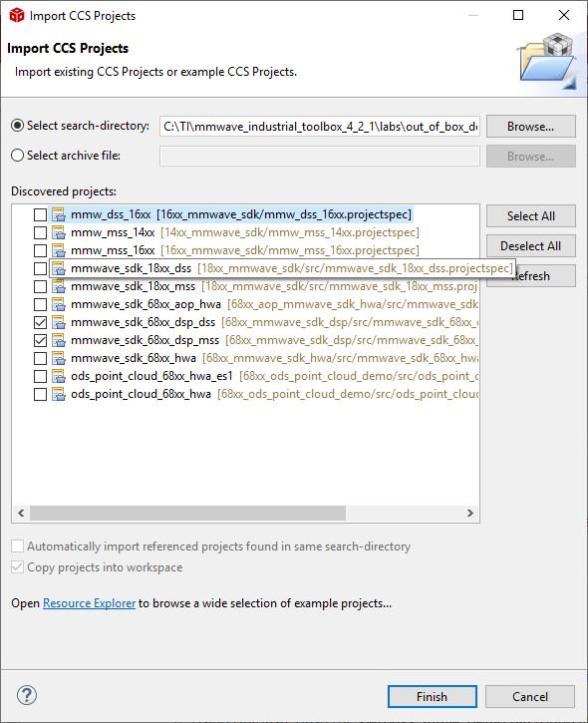Click Finish to import projects
Viewport: 588px width, 723px height.
coord(433,696)
